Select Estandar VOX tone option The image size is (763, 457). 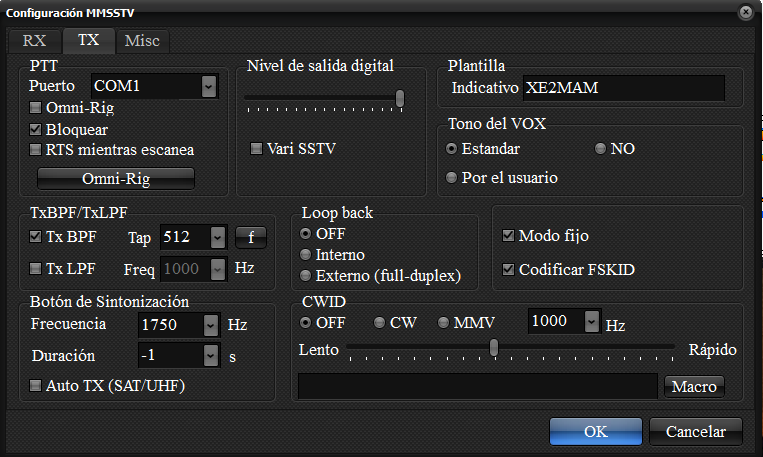coord(452,148)
